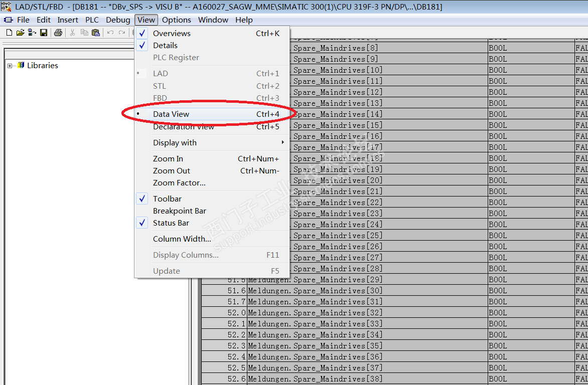Choose Zoom In from View menu
Viewport: 588px width, 385px height.
[x=213, y=158]
